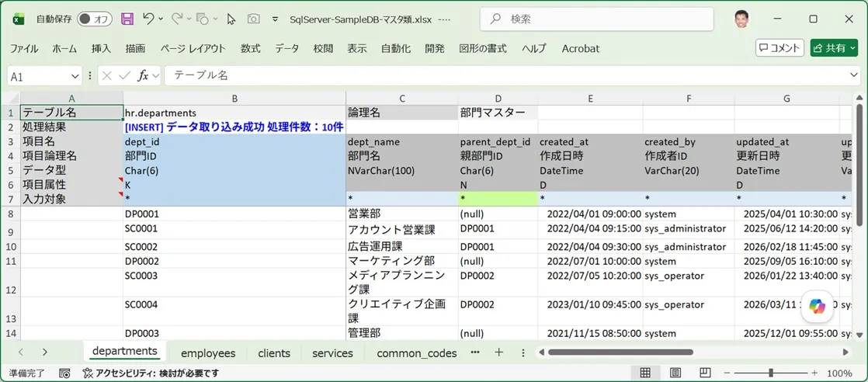The image size is (868, 382).
Task: Switch to the 数式 ribbon tab
Action: point(251,49)
